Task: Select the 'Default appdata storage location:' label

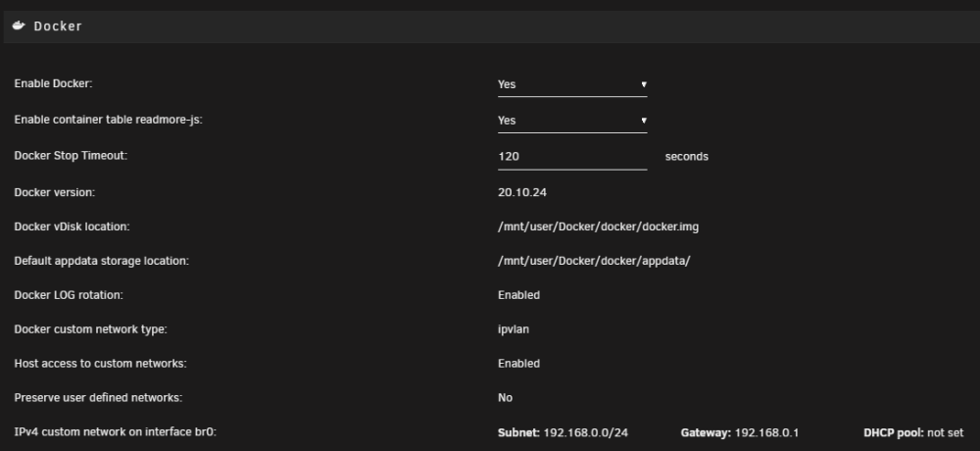Action: click(101, 262)
